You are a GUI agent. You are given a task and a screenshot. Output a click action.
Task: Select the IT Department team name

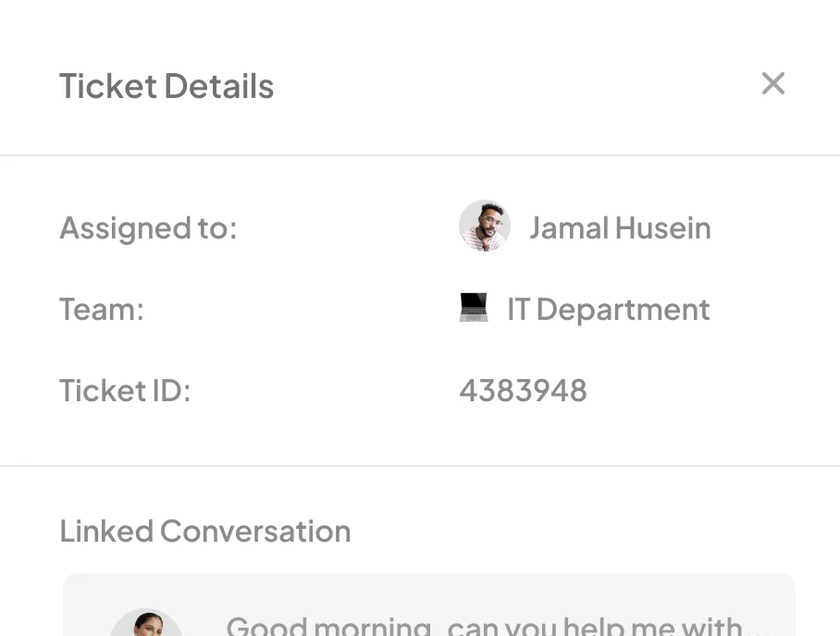click(x=608, y=309)
